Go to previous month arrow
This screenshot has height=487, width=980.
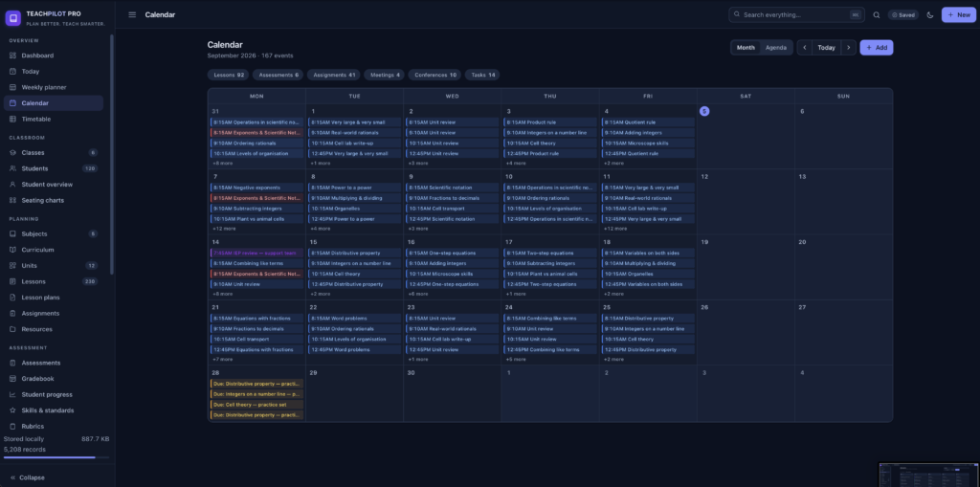click(805, 48)
